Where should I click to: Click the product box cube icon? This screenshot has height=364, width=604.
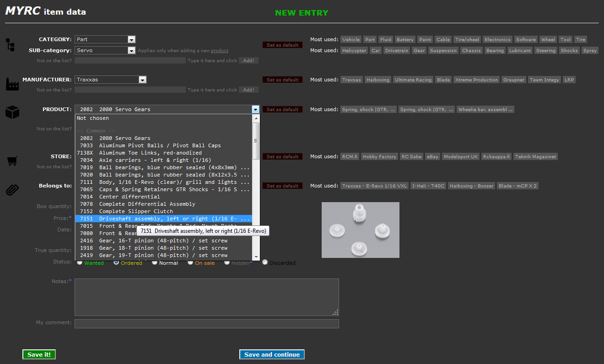12,112
